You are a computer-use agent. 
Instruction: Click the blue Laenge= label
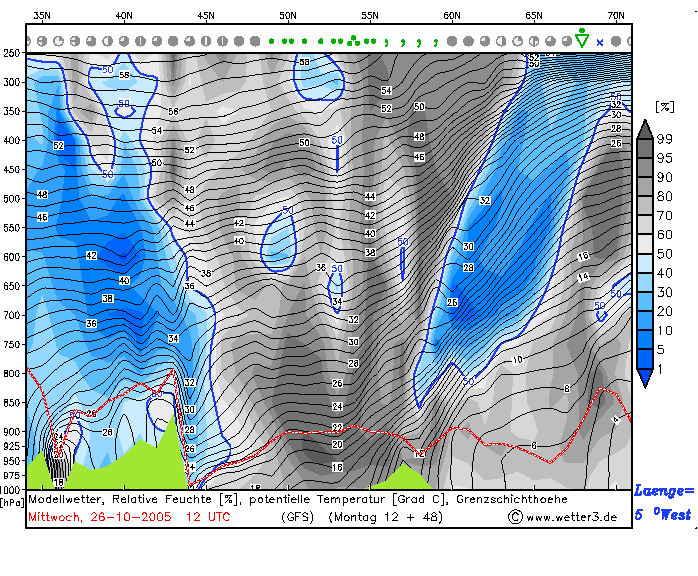664,491
